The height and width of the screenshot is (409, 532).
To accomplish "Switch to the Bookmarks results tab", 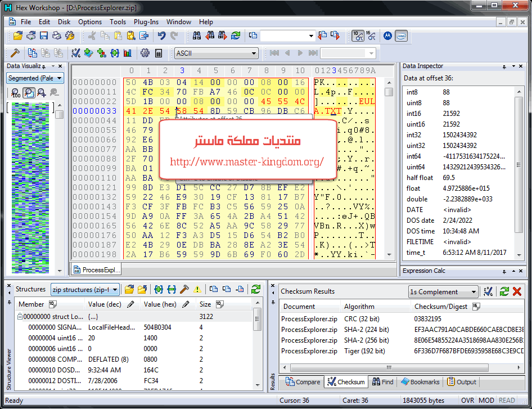I will click(x=420, y=382).
